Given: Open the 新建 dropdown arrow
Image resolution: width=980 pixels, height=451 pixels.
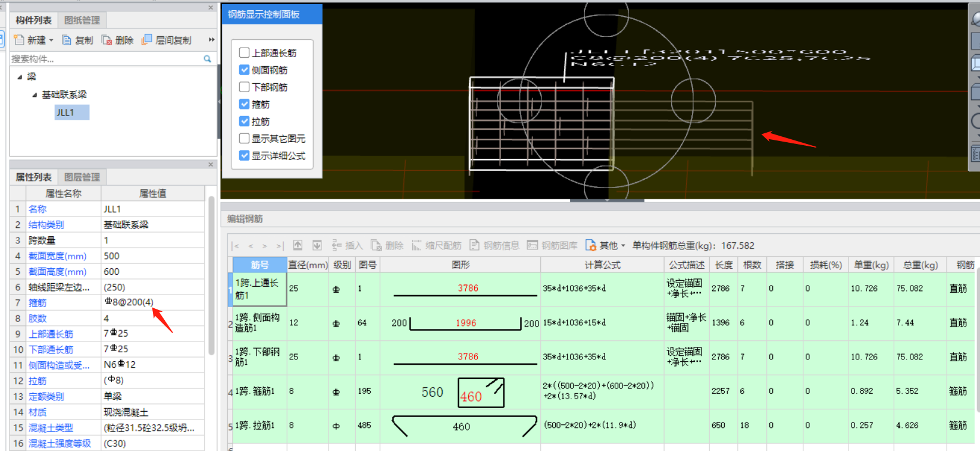Looking at the screenshot, I should [51, 40].
